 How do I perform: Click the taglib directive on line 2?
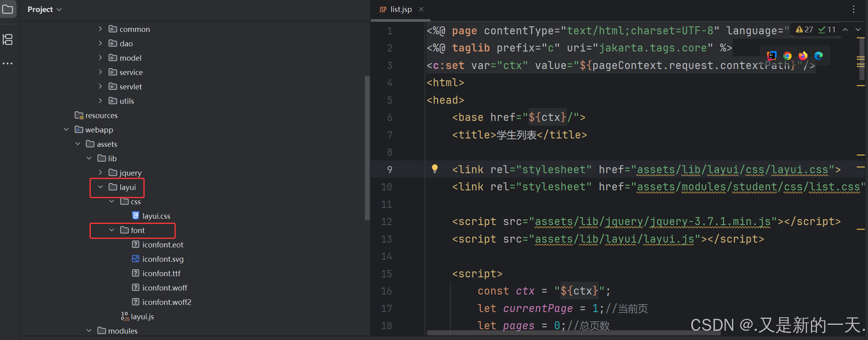(x=579, y=48)
